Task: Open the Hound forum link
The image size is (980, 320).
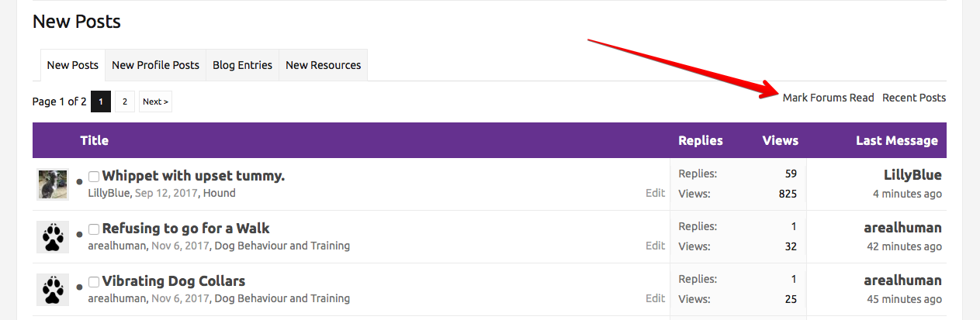Action: point(219,193)
